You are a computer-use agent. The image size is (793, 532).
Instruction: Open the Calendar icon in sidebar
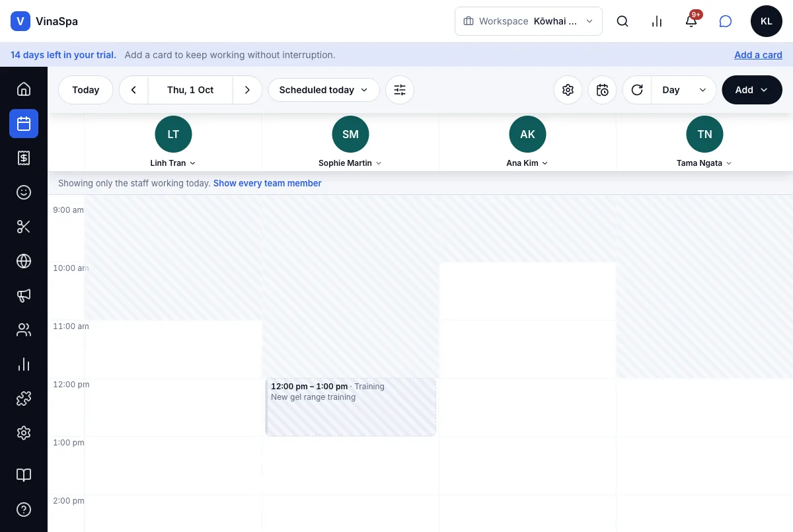(24, 124)
